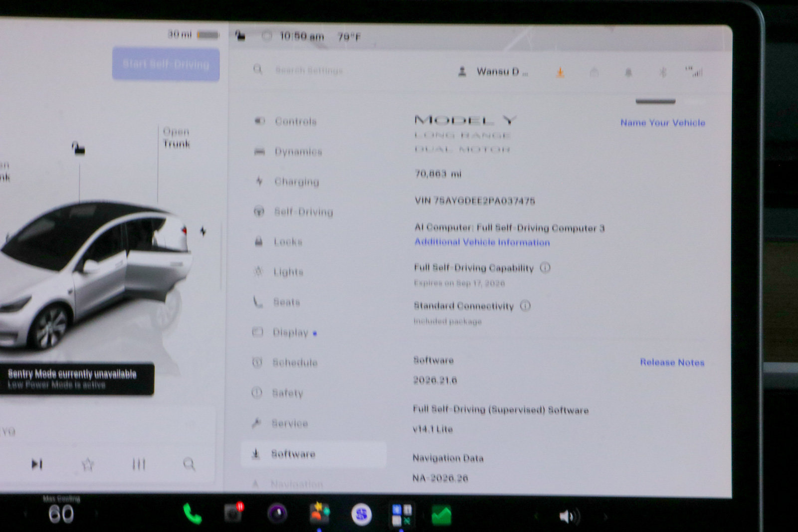
Task: Tap the speaker volume icon
Action: pos(569,517)
